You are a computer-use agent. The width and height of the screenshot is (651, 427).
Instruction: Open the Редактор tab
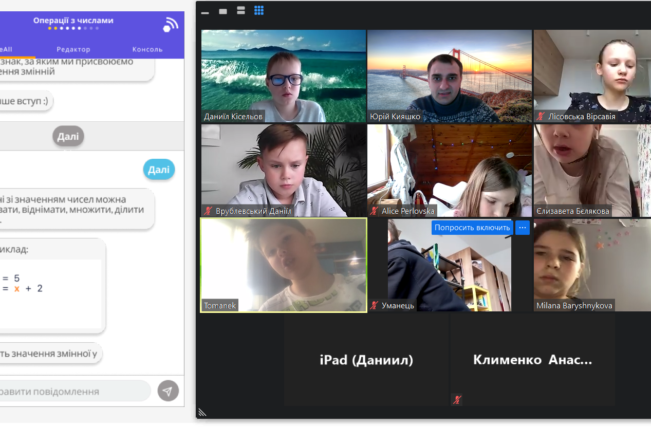(x=73, y=49)
